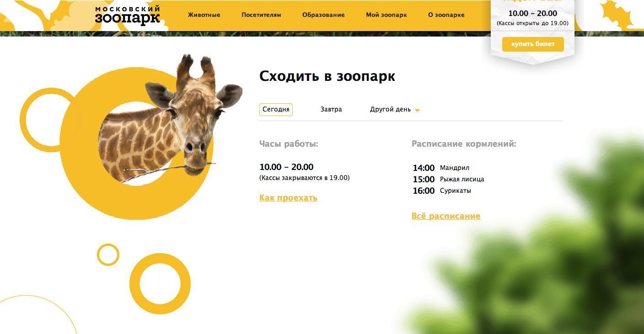Click the orange arrow next to Другой день
The width and height of the screenshot is (644, 334).
click(x=417, y=110)
